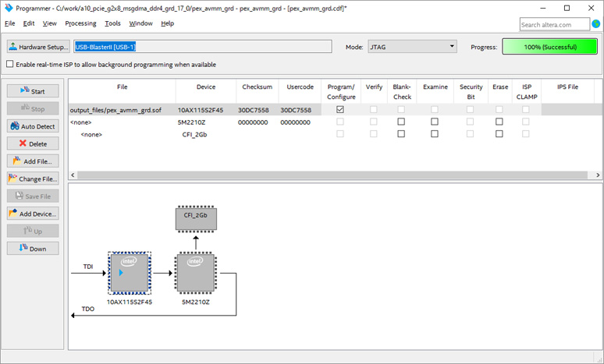Click the Programmer app icon in title bar
Viewport: 604px width, 364px height.
(x=8, y=8)
